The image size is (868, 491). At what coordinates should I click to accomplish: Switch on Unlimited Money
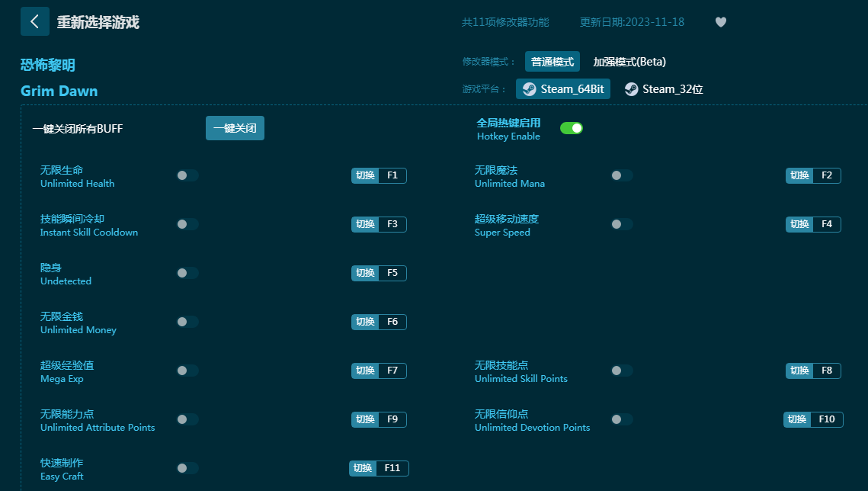(187, 322)
